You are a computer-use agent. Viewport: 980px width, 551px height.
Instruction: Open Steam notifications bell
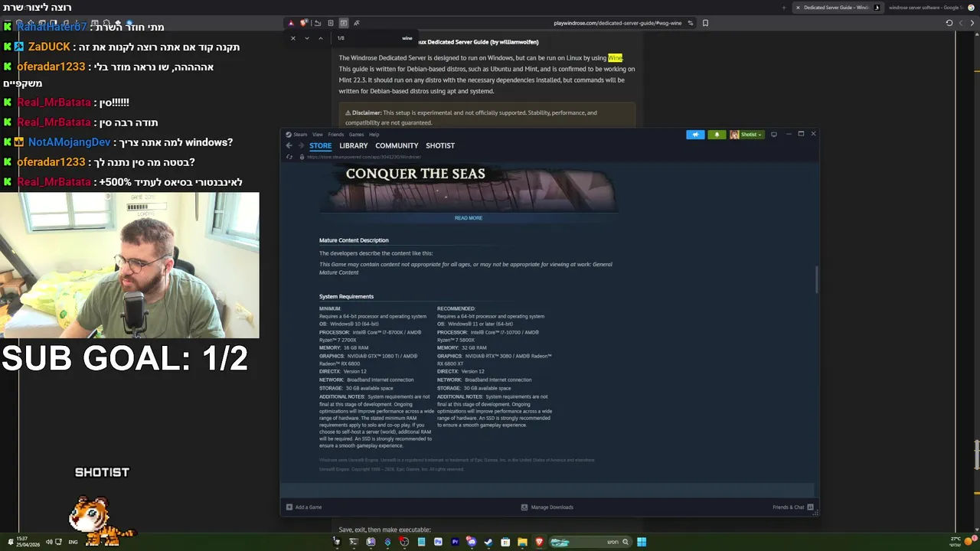[717, 135]
